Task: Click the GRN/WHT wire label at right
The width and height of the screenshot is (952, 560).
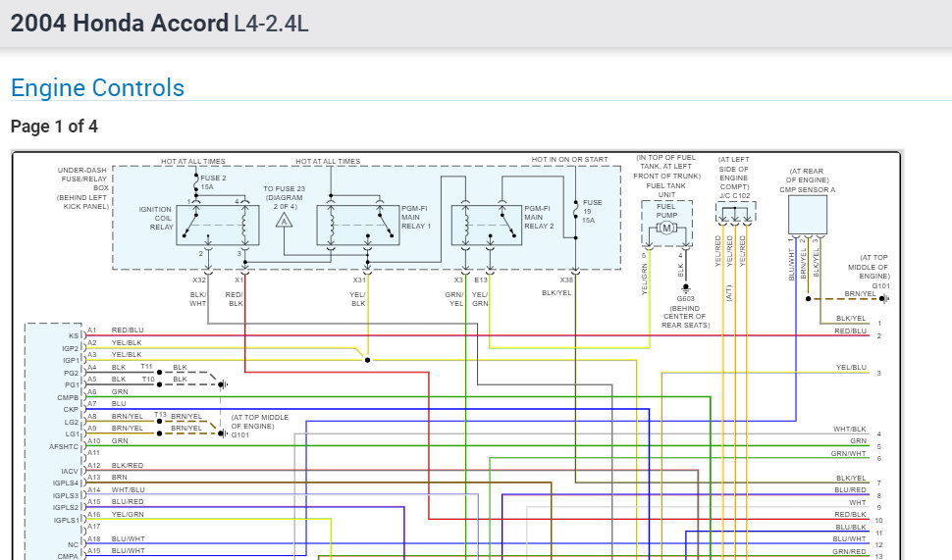Action: click(849, 453)
